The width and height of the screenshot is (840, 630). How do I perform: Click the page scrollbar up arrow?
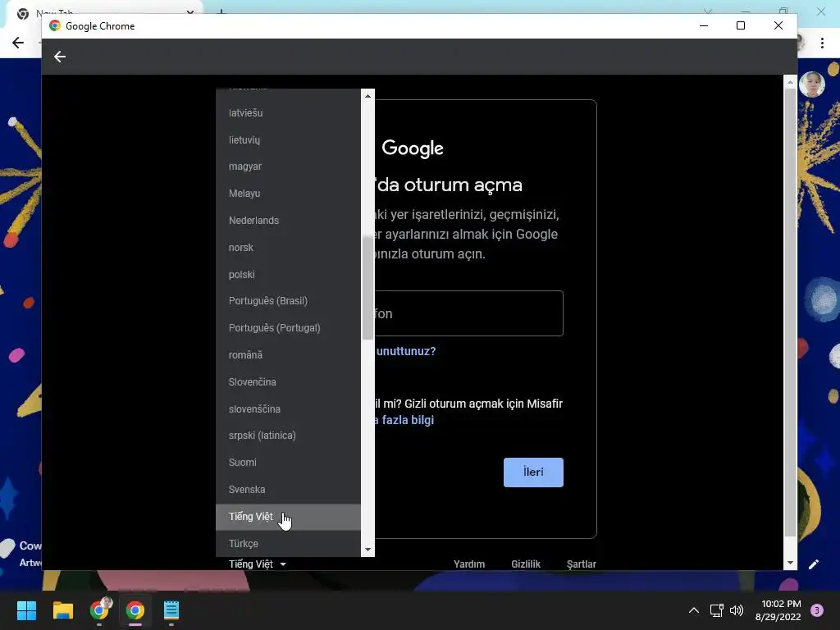(790, 82)
